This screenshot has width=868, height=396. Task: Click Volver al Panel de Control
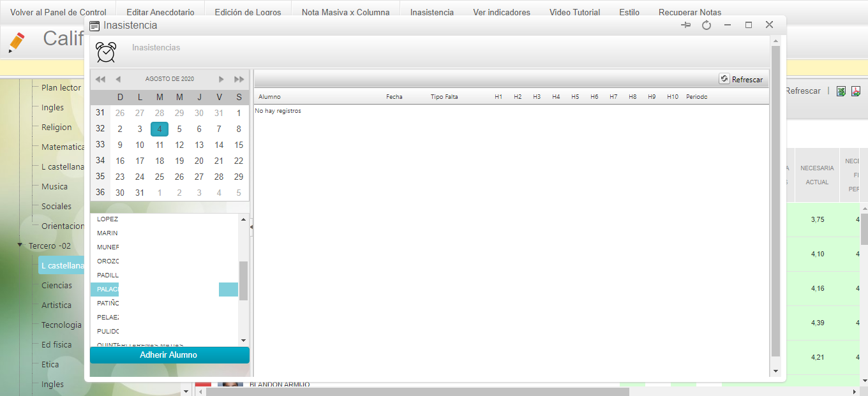[x=57, y=12]
